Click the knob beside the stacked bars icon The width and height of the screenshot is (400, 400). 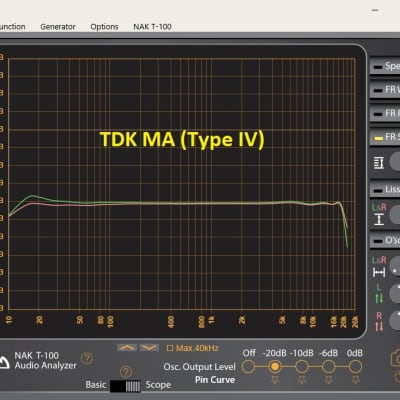[x=395, y=162]
